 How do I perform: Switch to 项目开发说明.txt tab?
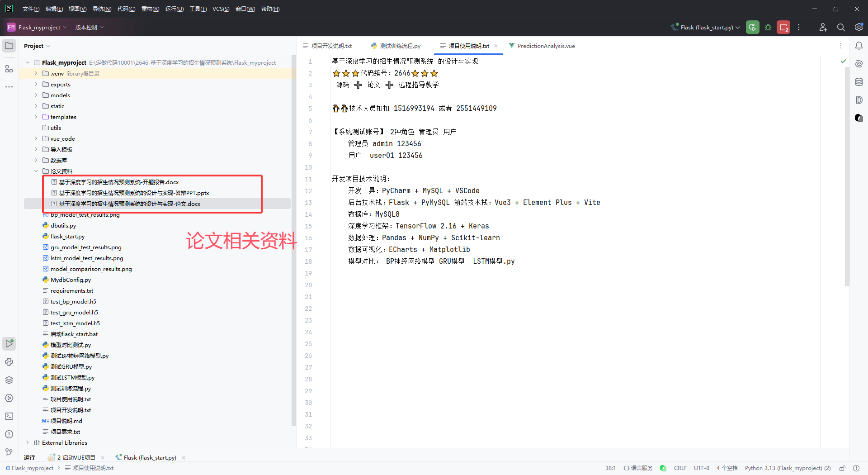[x=327, y=46]
